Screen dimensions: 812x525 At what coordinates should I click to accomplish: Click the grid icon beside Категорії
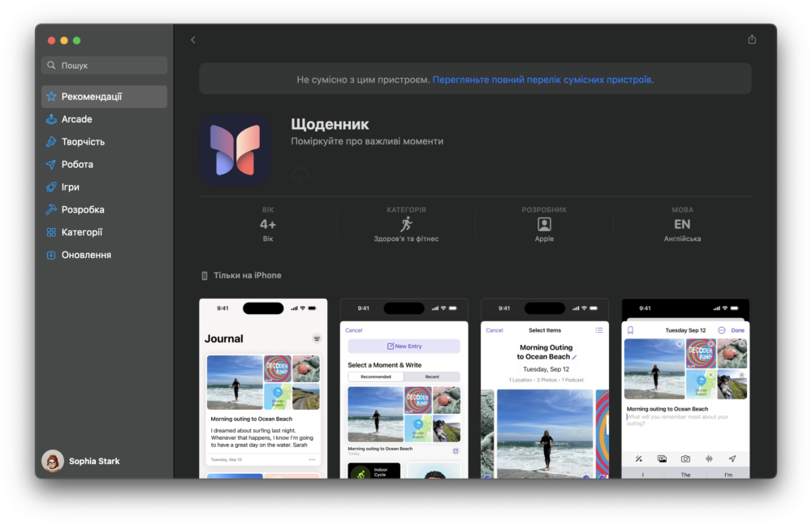point(51,232)
